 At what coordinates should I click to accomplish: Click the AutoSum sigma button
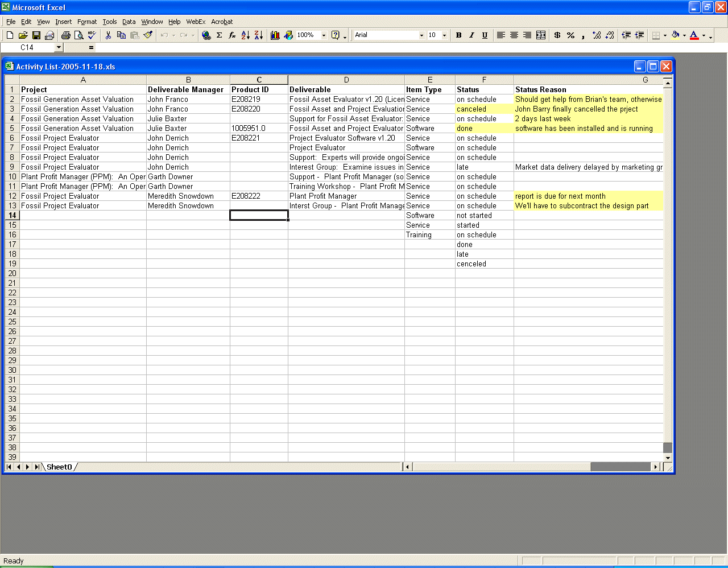(x=219, y=35)
